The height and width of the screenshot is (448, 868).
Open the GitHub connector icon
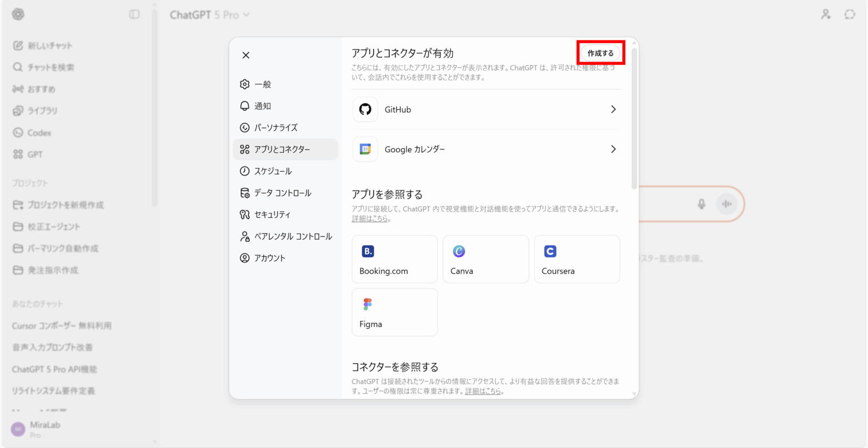pyautogui.click(x=365, y=109)
